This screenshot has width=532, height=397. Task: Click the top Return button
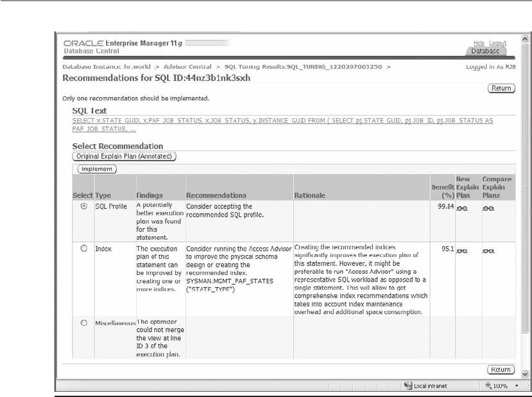point(501,88)
